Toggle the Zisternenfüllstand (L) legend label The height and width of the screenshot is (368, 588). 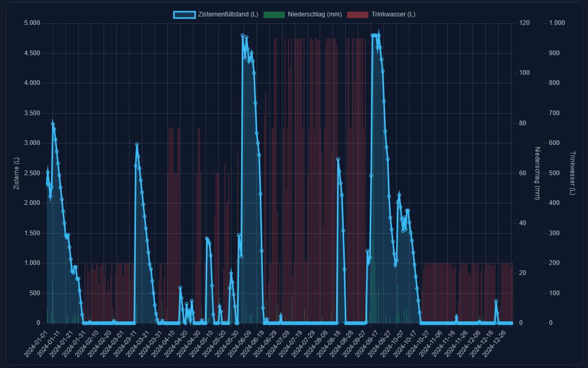click(x=228, y=14)
